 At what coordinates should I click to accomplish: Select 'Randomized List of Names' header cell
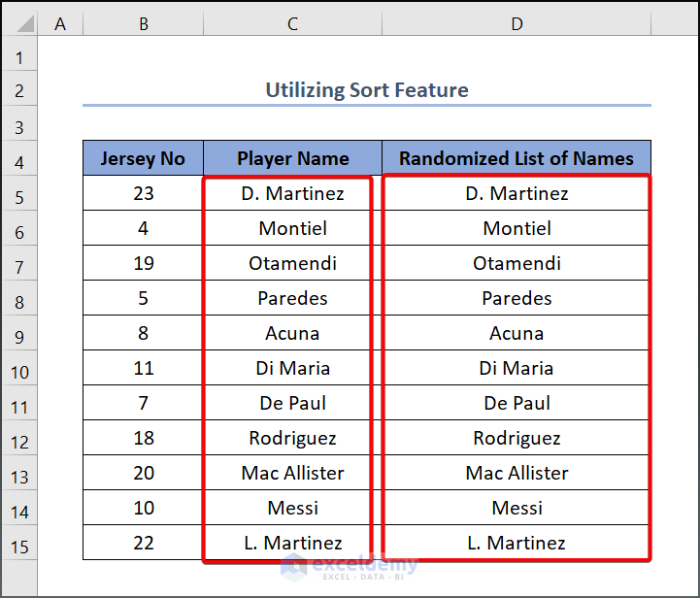click(517, 158)
